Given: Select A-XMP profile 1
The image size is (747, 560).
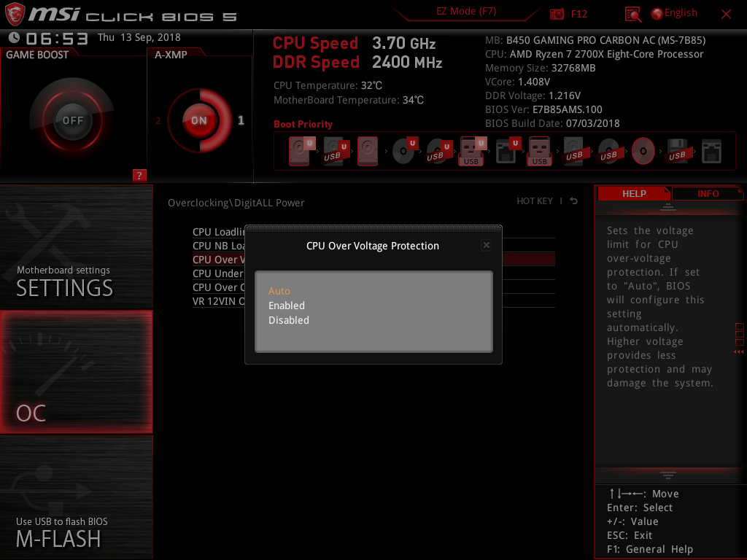Looking at the screenshot, I should click(241, 120).
